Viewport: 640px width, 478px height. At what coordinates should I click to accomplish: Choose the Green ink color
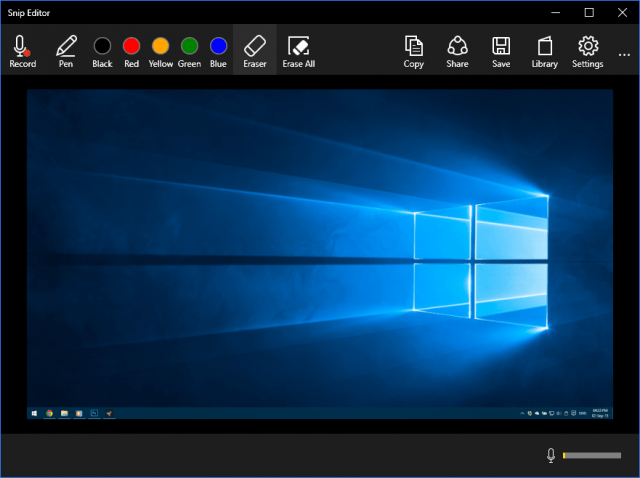(x=189, y=51)
